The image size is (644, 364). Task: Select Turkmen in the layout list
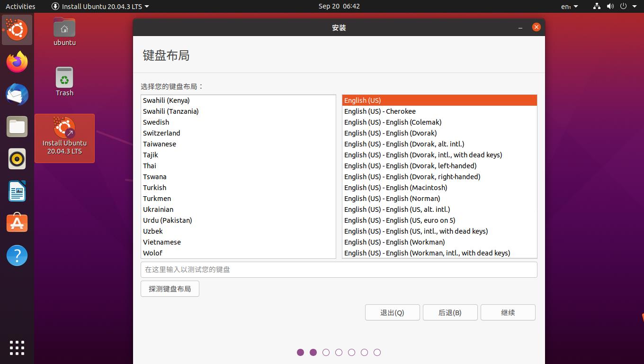click(x=238, y=199)
